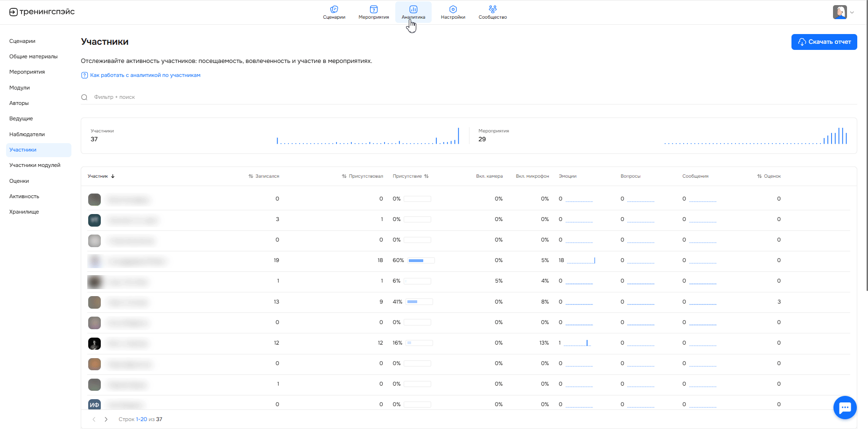Click the user profile avatar
This screenshot has height=429, width=868.
point(840,12)
